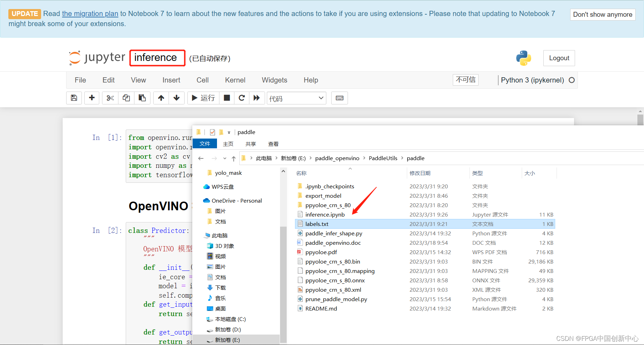Restart the kernel with circular arrow icon

pyautogui.click(x=242, y=98)
